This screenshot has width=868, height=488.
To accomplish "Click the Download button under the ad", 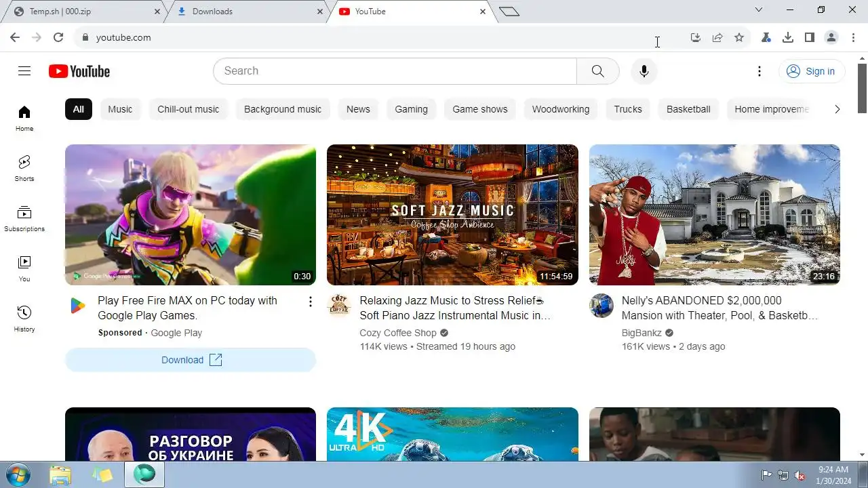I will point(191,360).
